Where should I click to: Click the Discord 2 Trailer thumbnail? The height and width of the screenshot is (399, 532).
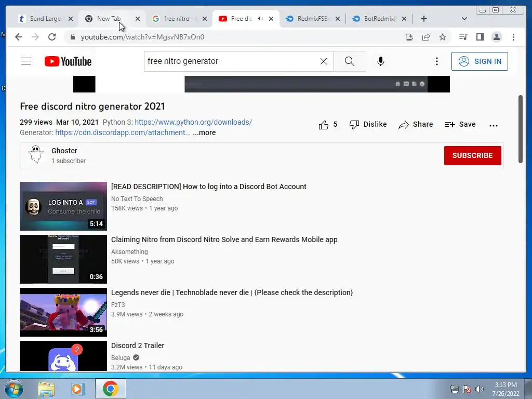pos(63,356)
